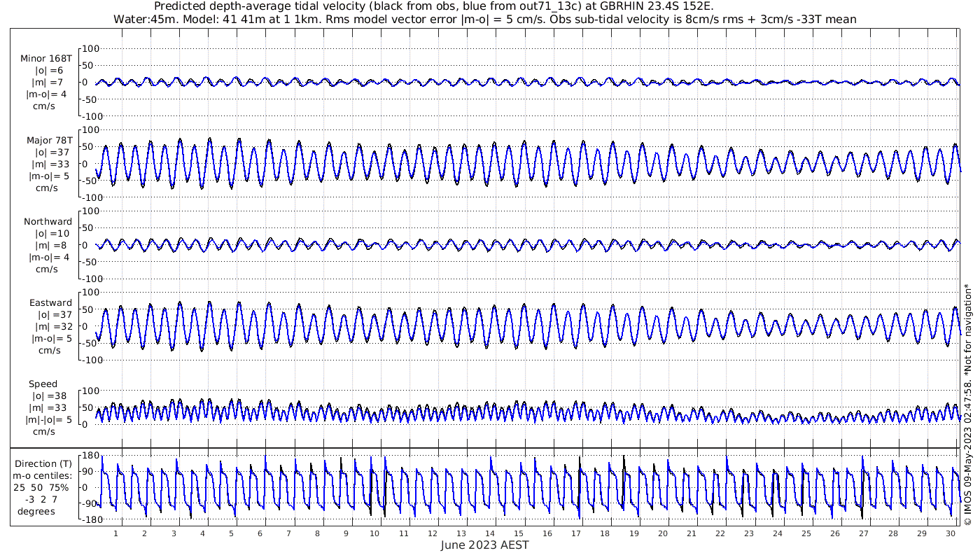Select the 'Northward' panel label
The image size is (980, 560).
point(48,222)
